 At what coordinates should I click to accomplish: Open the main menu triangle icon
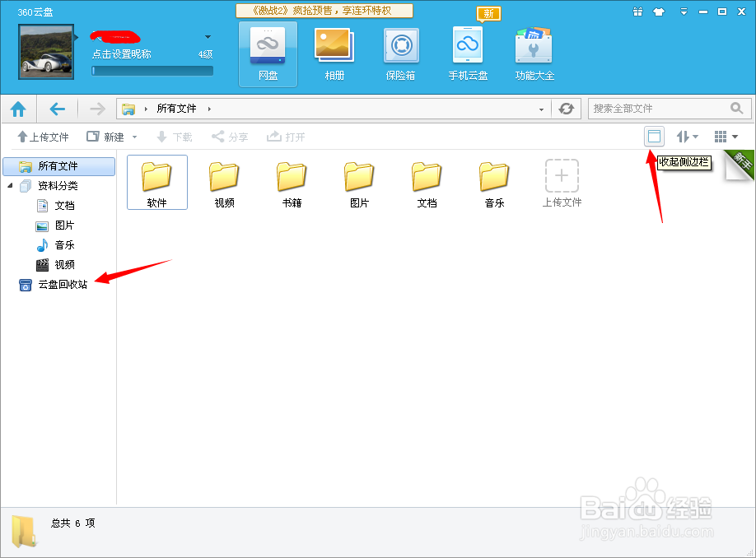684,12
